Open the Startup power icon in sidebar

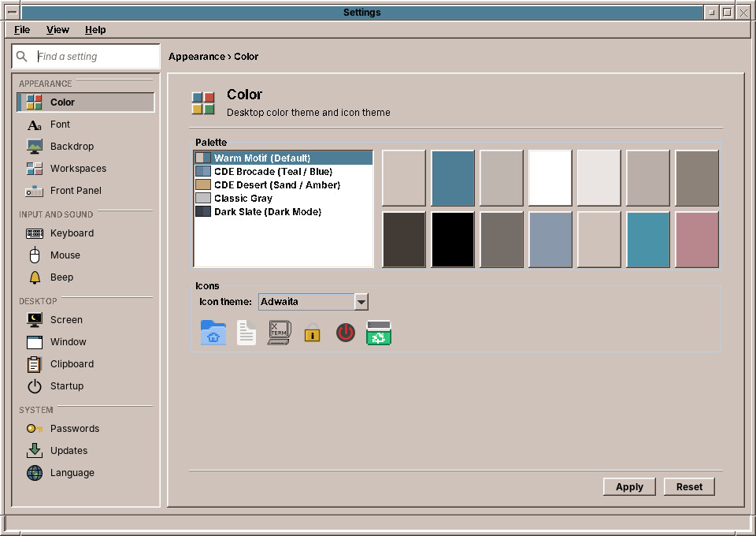35,386
